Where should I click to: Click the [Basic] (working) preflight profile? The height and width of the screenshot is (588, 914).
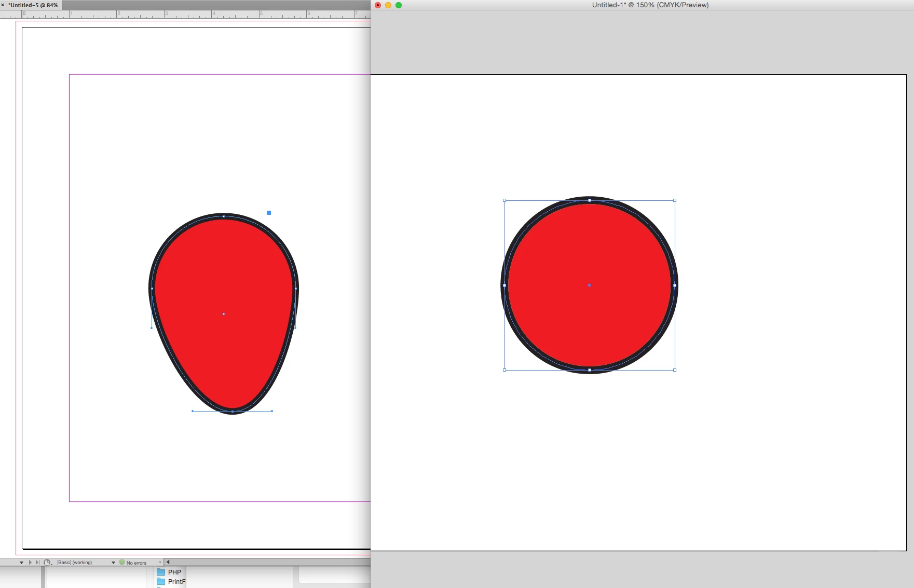click(x=75, y=563)
